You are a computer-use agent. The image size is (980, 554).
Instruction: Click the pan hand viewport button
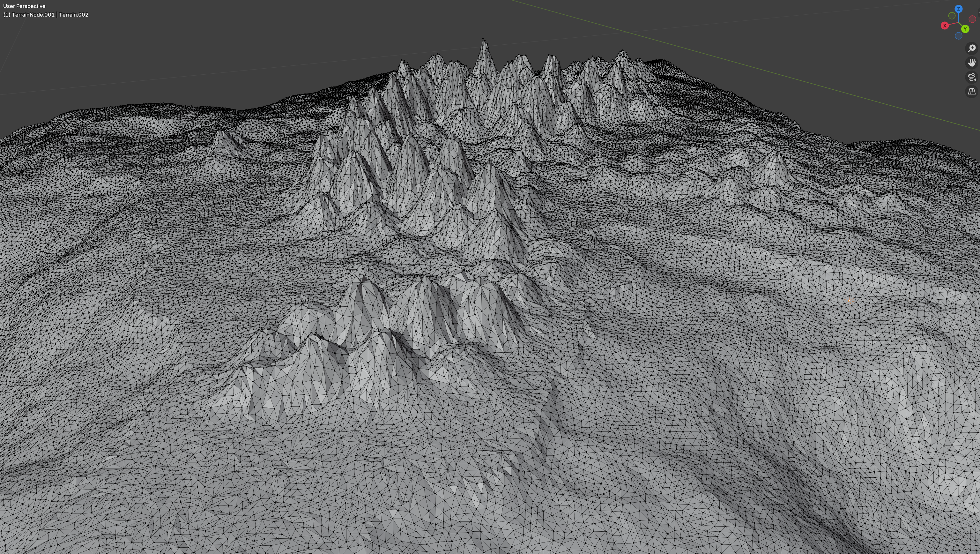tap(972, 63)
